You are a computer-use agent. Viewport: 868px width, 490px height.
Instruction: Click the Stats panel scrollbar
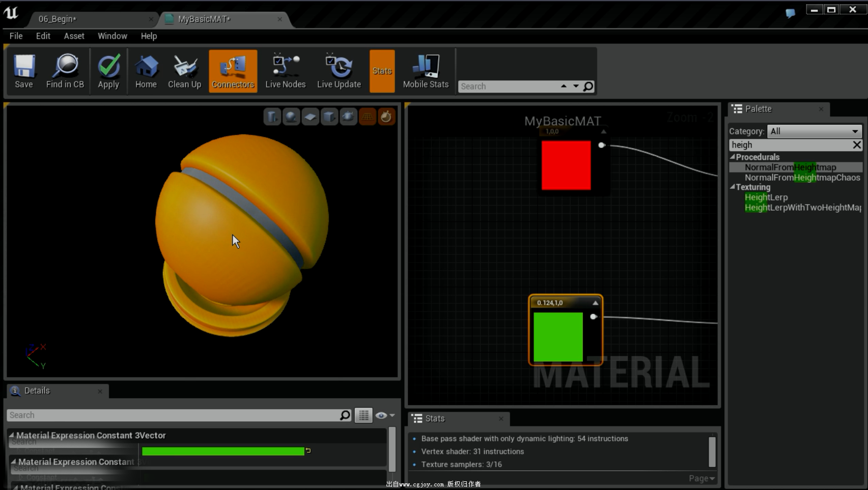click(x=712, y=452)
